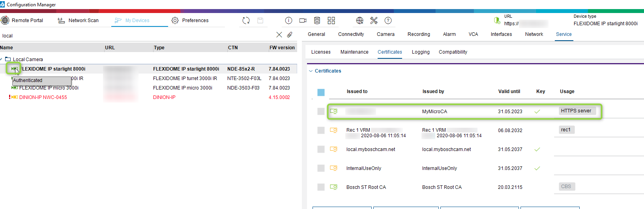644x209 pixels.
Task: Open the storage database icon
Action: (x=317, y=21)
